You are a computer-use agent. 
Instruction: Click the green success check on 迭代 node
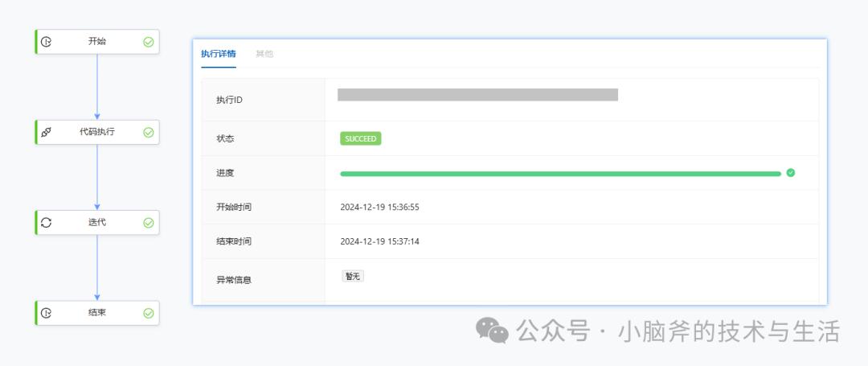coord(149,223)
